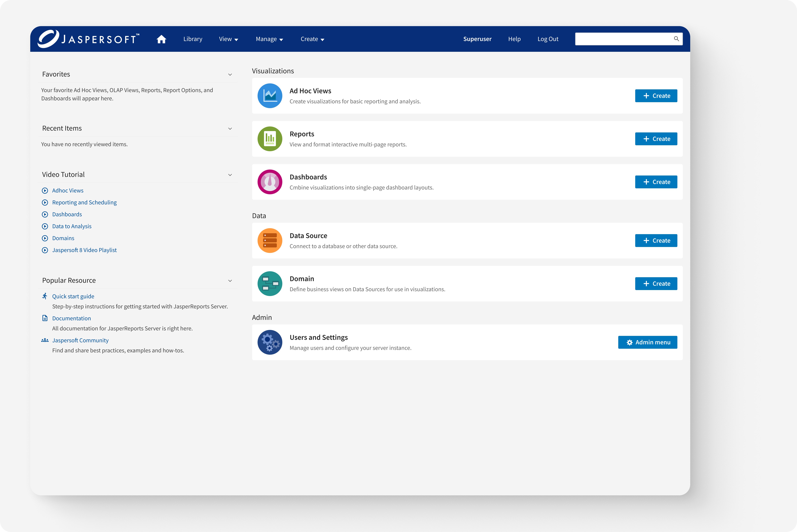Click the Users and Settings gears icon
Screen dimensions: 797x532
(270, 342)
